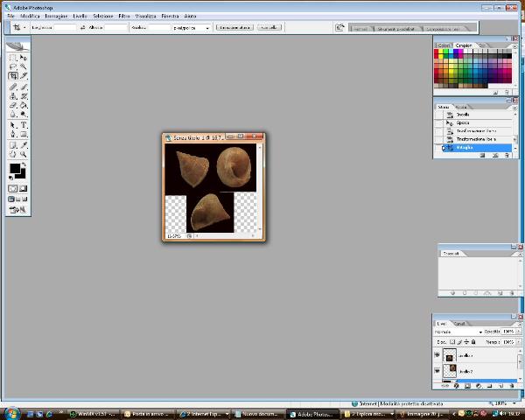Select the History Brush tool
525x420 pixels.
pos(24,96)
